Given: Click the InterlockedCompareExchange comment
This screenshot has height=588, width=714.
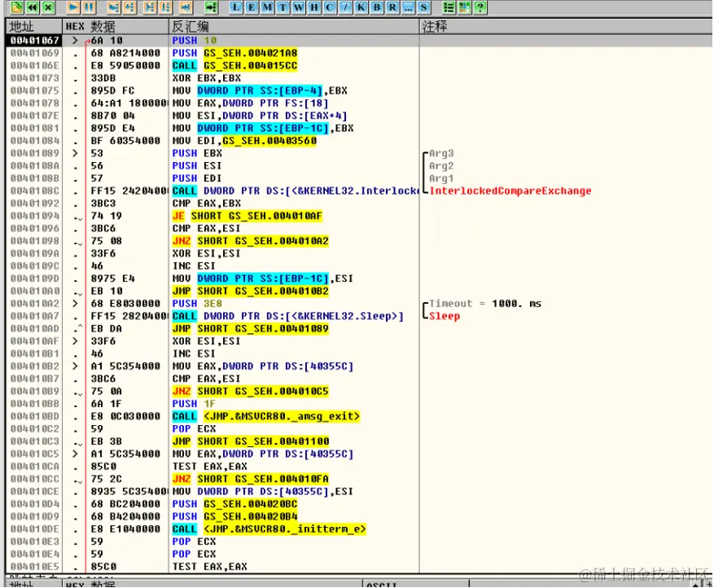Looking at the screenshot, I should pyautogui.click(x=510, y=191).
